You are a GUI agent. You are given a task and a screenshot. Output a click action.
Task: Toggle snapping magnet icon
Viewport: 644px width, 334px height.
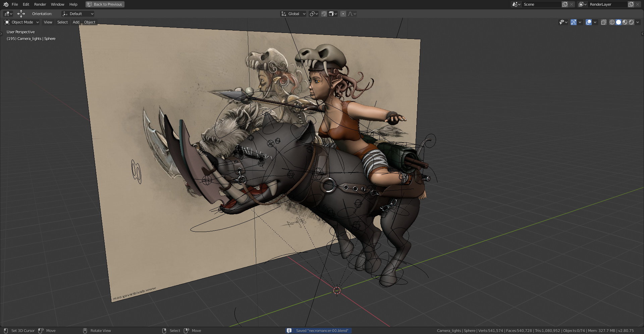coord(324,14)
